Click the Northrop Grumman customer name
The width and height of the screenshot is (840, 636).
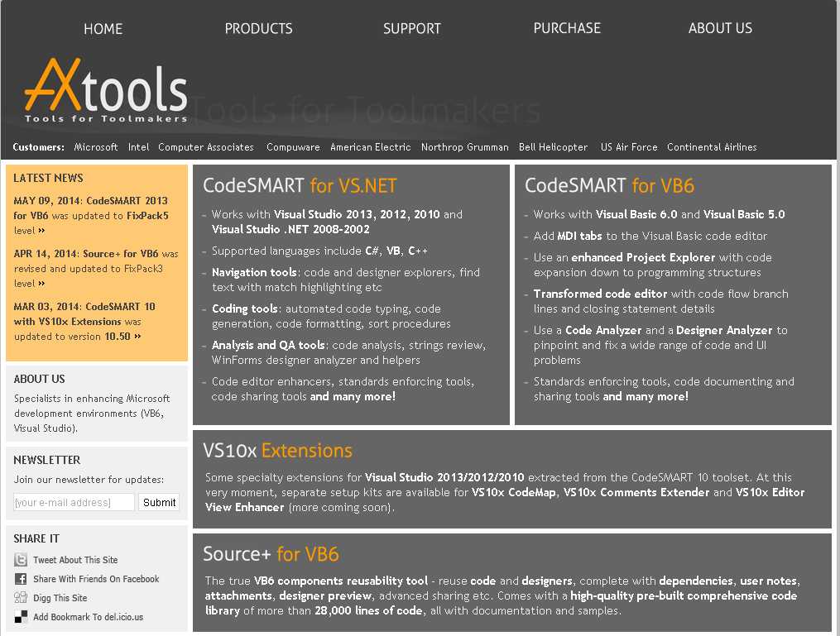click(464, 146)
